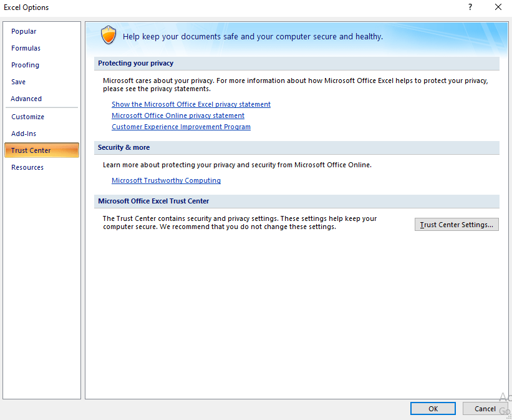Select the highlighted Trust Center item
This screenshot has height=420, width=512.
click(x=31, y=150)
